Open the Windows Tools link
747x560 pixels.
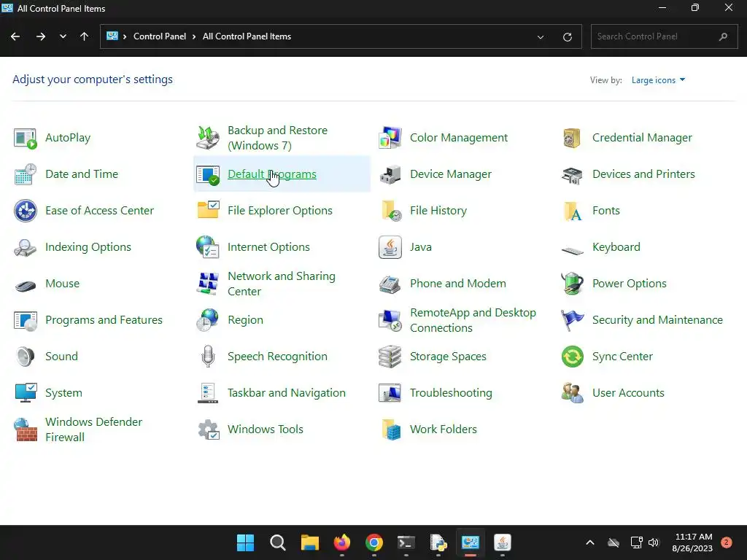[x=265, y=429]
